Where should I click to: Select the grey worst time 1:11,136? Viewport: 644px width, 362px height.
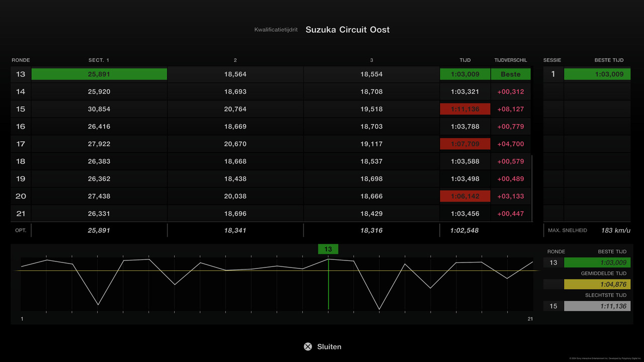click(x=597, y=306)
